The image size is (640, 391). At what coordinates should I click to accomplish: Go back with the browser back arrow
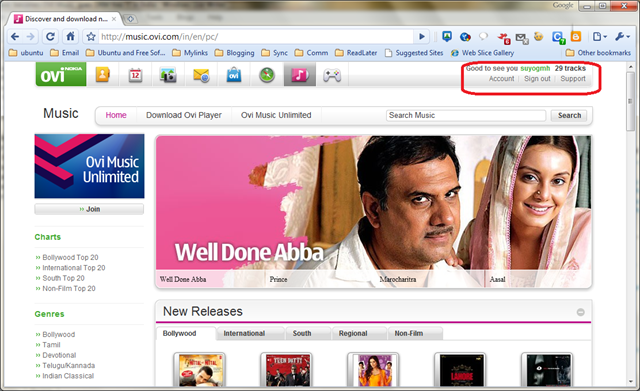pos(15,37)
